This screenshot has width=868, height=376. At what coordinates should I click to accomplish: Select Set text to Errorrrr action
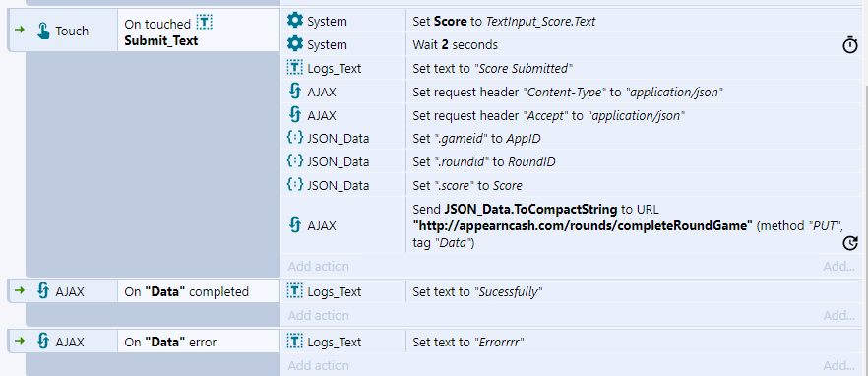(634, 342)
